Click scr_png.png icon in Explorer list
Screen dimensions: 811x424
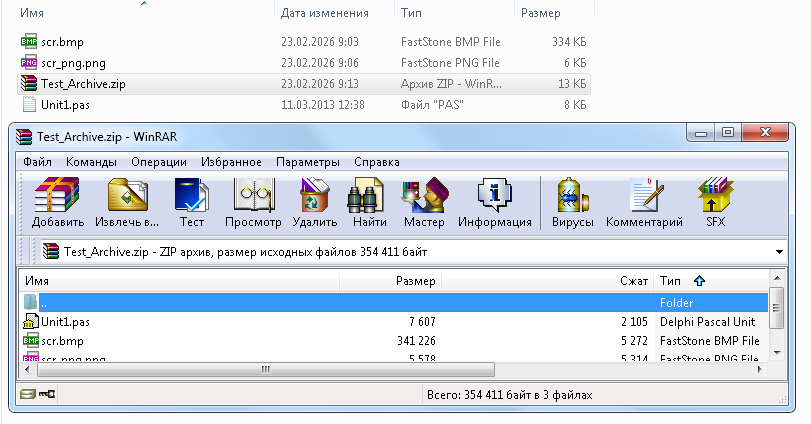click(29, 63)
